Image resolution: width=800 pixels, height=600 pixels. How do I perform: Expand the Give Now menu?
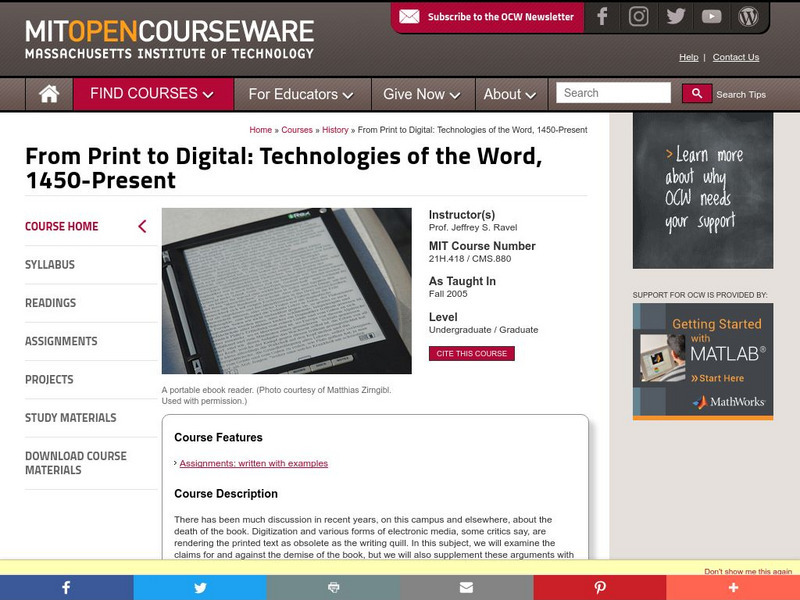pyautogui.click(x=419, y=93)
